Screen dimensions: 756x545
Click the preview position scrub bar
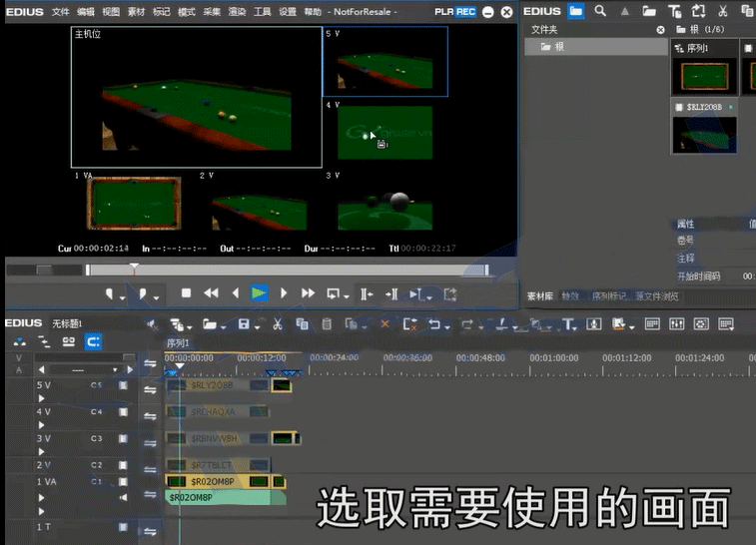(287, 270)
